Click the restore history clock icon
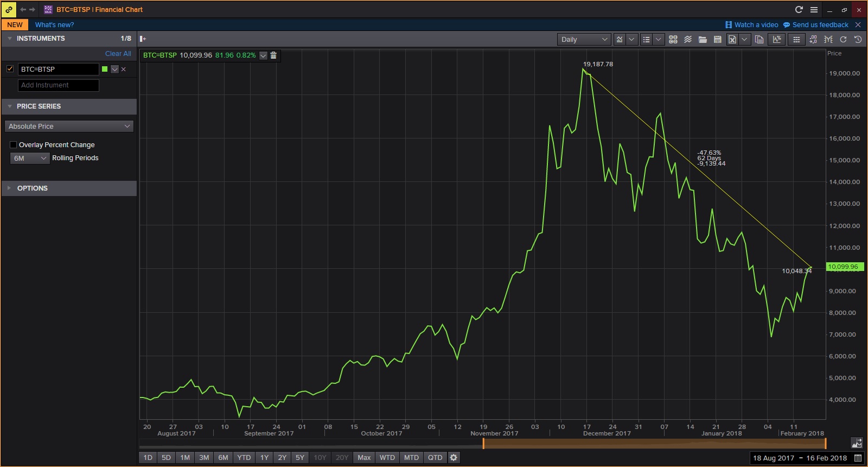 tap(858, 39)
